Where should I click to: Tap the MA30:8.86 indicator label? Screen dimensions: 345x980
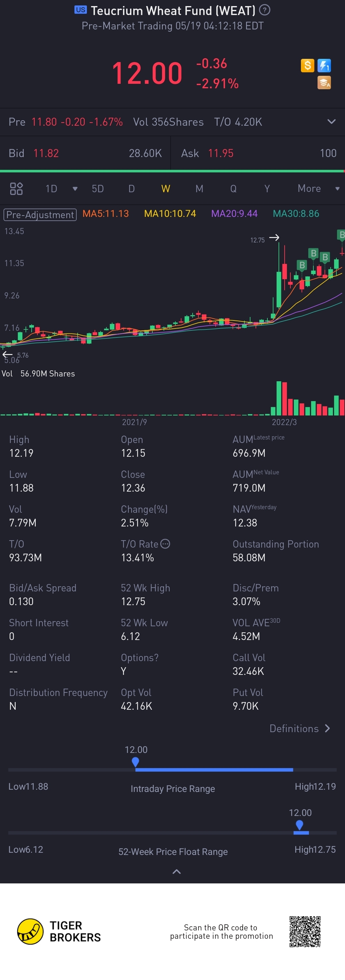(x=296, y=214)
